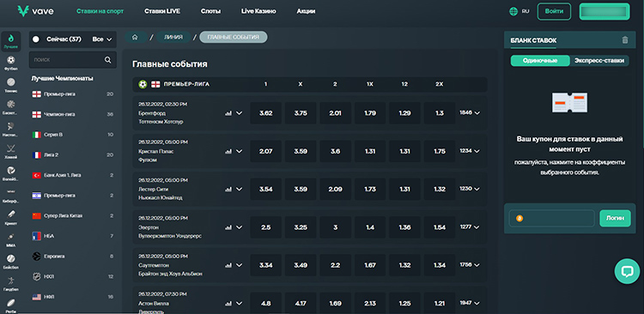Open statistics icon for Саутгемптон match
Image resolution: width=644 pixels, height=314 pixels.
228,265
